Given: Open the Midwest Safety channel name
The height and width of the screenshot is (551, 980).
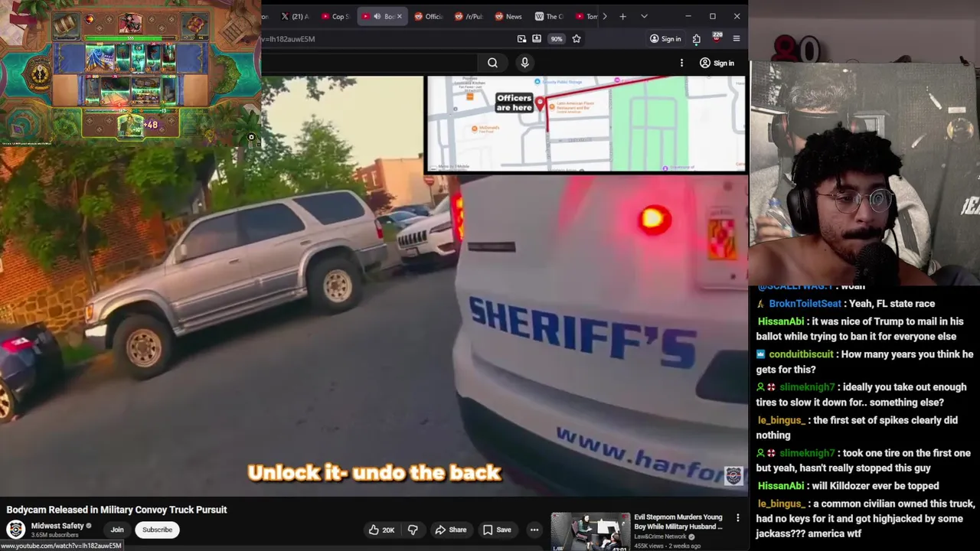Looking at the screenshot, I should coord(57,526).
